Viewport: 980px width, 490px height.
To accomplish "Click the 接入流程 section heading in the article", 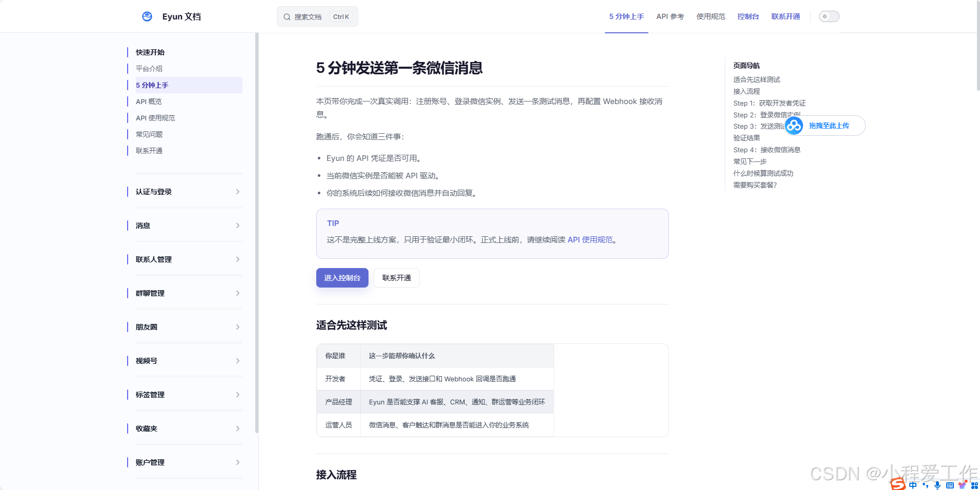I will coord(336,475).
